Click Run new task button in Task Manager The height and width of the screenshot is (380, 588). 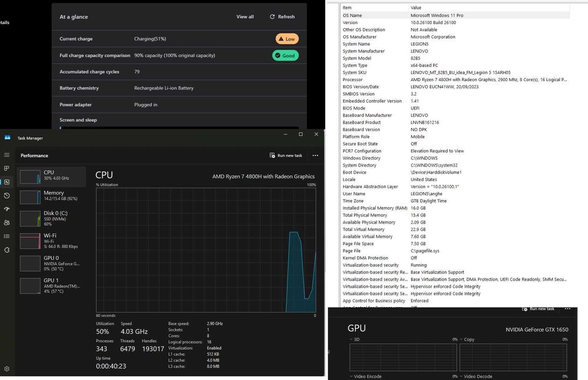tap(286, 155)
